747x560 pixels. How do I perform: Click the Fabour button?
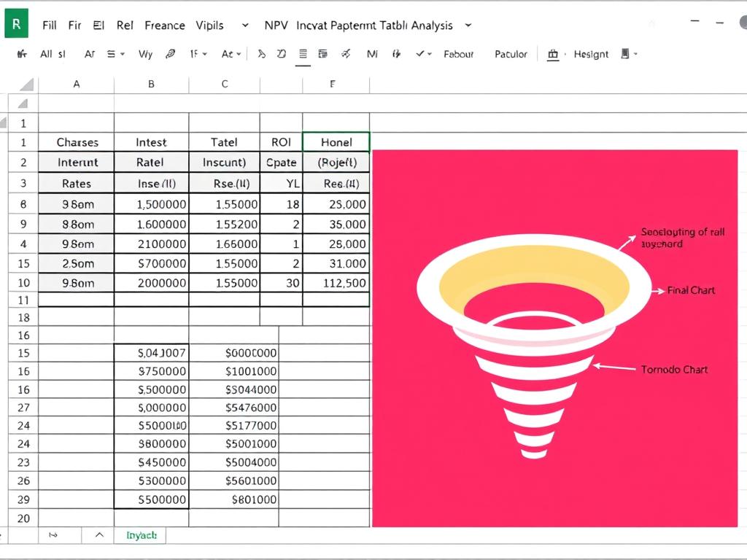(x=457, y=54)
